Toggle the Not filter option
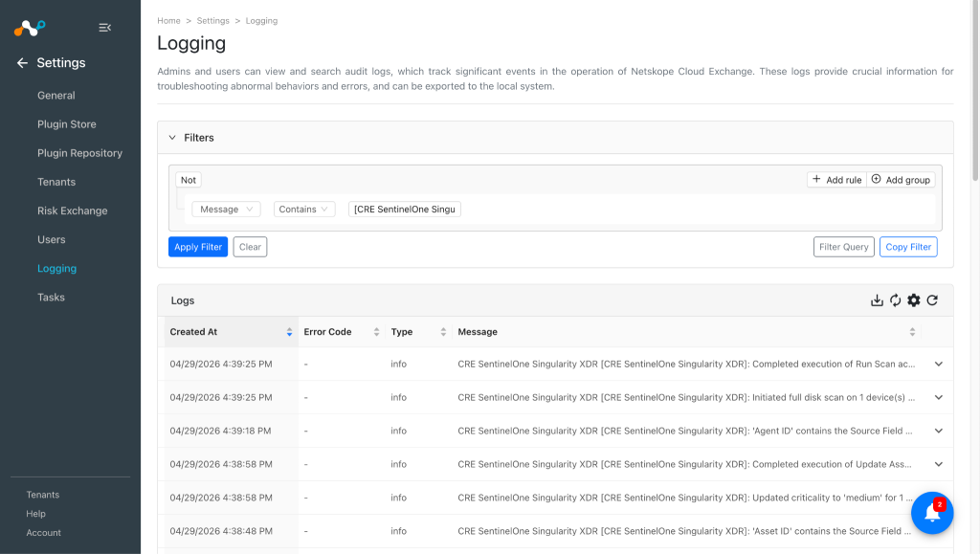The height and width of the screenshot is (554, 980). [x=189, y=180]
